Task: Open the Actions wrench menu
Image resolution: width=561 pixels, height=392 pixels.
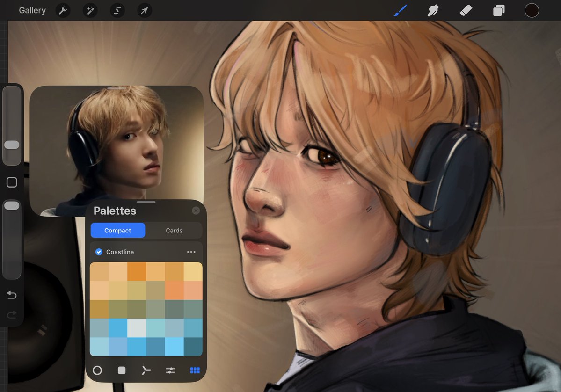Action: click(x=63, y=10)
